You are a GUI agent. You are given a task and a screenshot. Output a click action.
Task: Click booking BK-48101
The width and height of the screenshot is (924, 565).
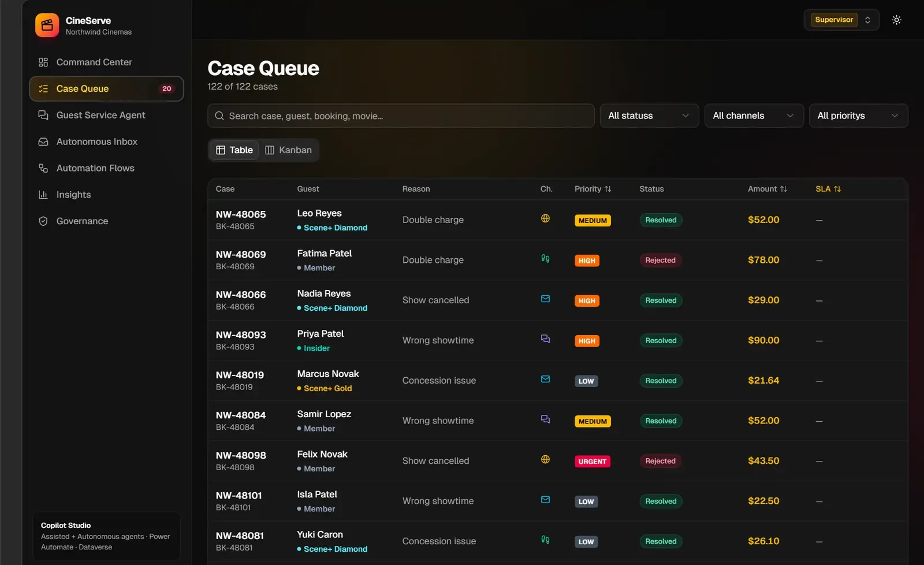(x=233, y=508)
